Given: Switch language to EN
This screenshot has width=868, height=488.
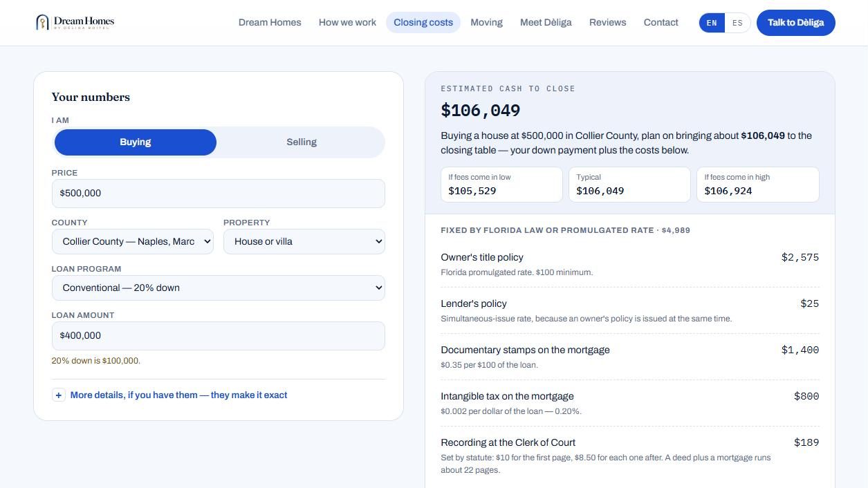Looking at the screenshot, I should coord(712,23).
